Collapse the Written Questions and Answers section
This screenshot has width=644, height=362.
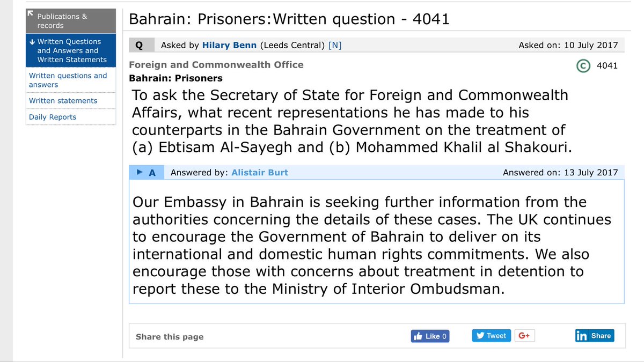coord(70,50)
